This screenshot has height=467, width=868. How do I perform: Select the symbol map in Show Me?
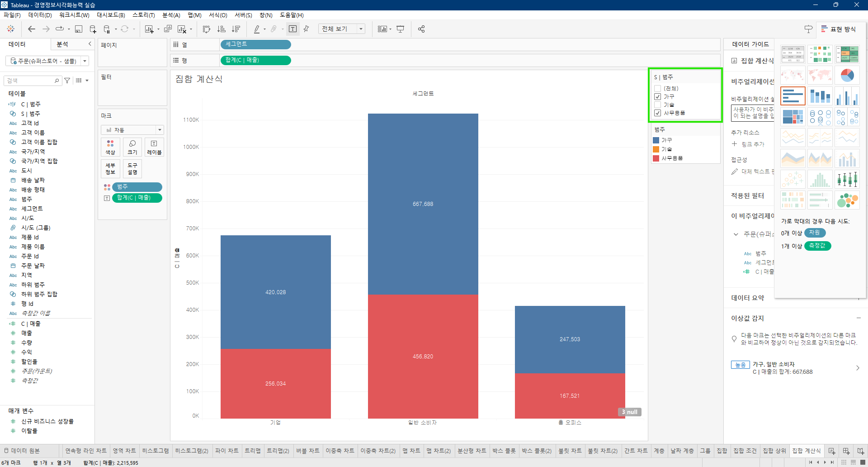click(793, 75)
